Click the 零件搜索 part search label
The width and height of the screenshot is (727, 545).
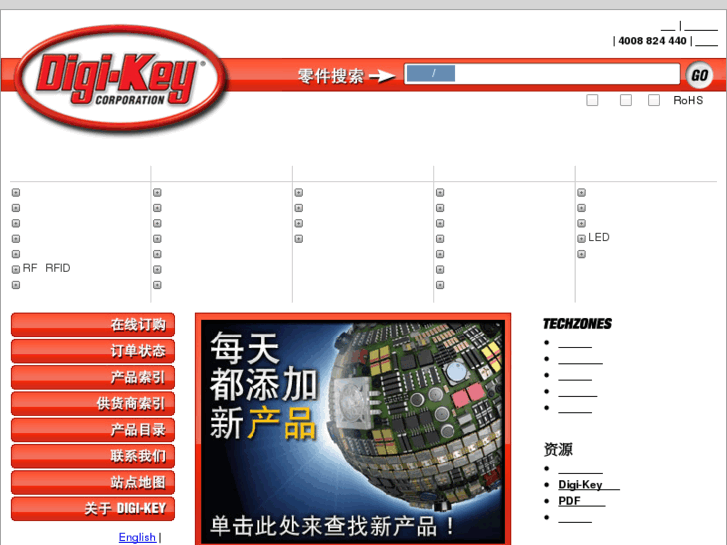(x=330, y=76)
